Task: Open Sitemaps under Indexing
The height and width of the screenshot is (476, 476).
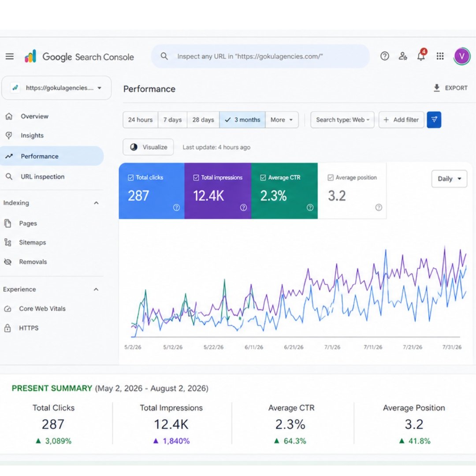Action: point(33,242)
